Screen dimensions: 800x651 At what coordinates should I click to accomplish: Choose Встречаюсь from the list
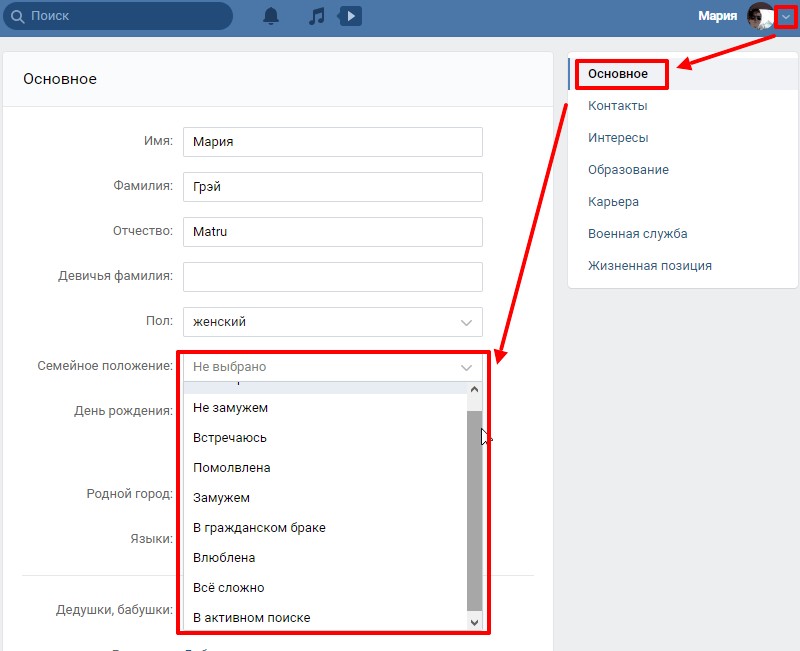325,438
